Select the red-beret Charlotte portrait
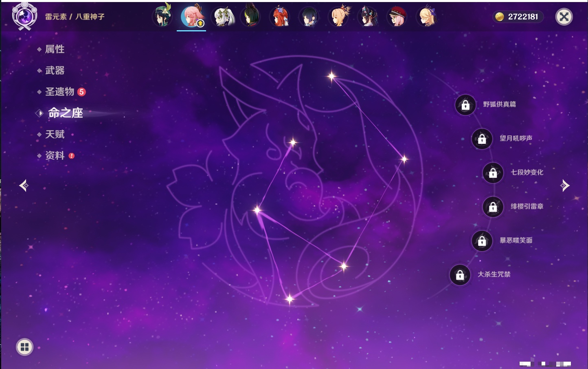This screenshot has width=588, height=369. 397,17
